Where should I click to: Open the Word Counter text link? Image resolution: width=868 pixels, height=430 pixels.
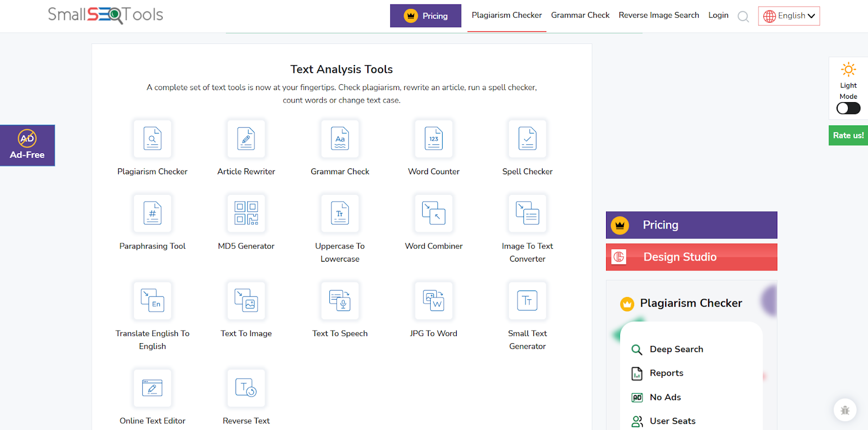434,172
